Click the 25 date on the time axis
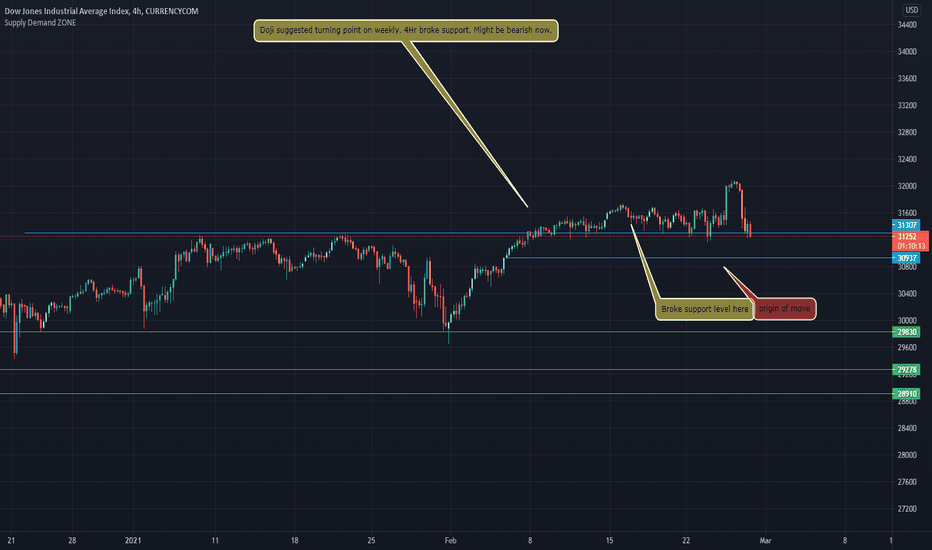This screenshot has height=550, width=932. pyautogui.click(x=371, y=540)
